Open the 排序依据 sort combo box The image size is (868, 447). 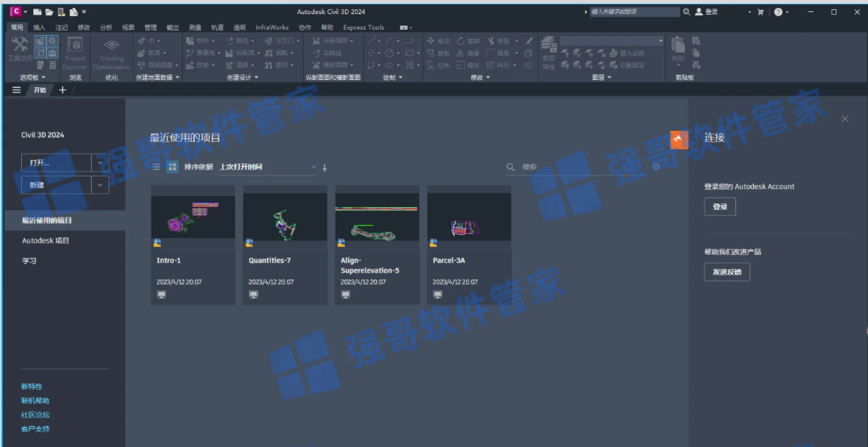(x=268, y=167)
